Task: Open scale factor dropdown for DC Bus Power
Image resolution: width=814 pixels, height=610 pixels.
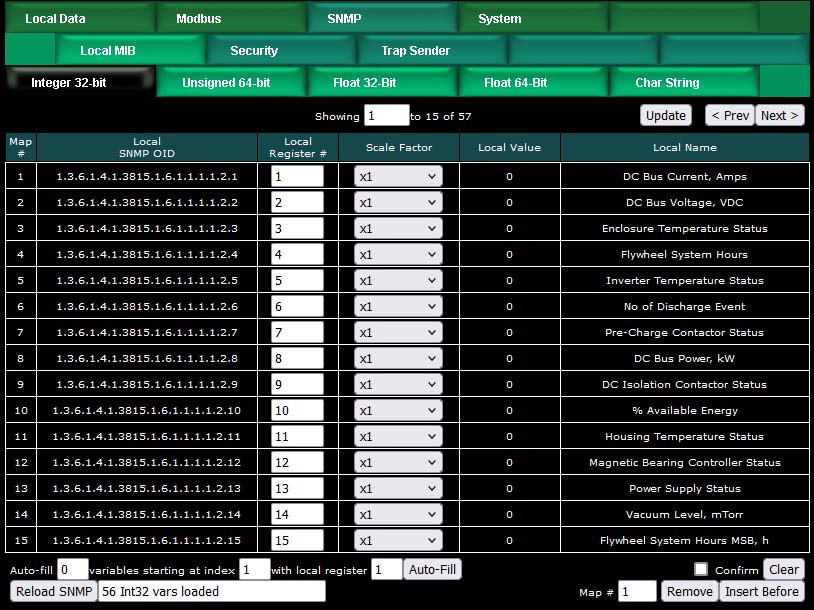Action: (x=398, y=359)
